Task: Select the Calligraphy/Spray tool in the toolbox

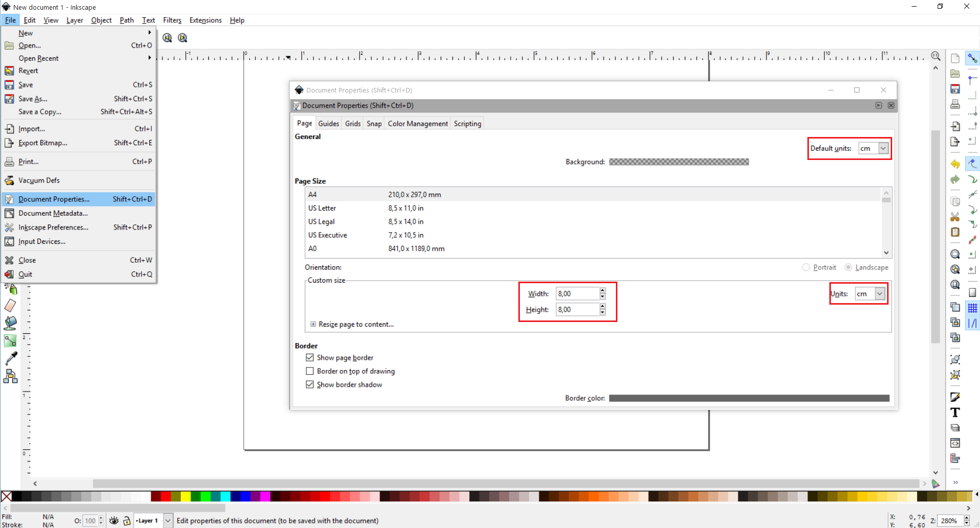Action: (x=10, y=289)
